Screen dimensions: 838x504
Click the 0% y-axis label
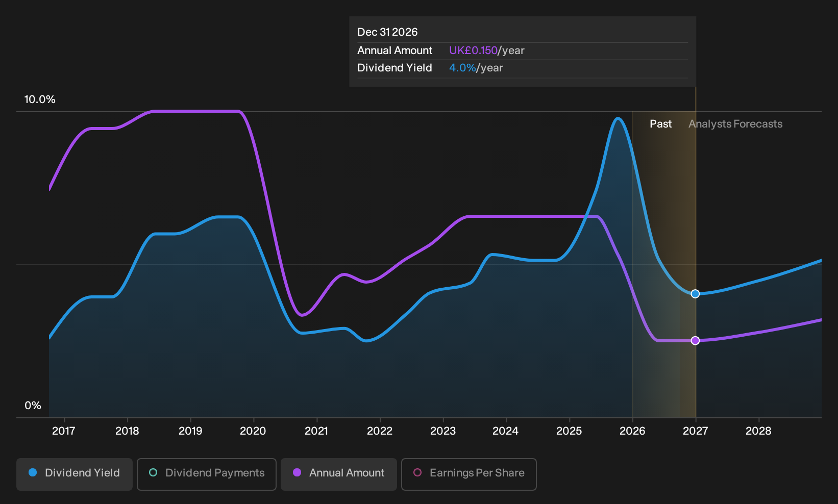tap(33, 406)
